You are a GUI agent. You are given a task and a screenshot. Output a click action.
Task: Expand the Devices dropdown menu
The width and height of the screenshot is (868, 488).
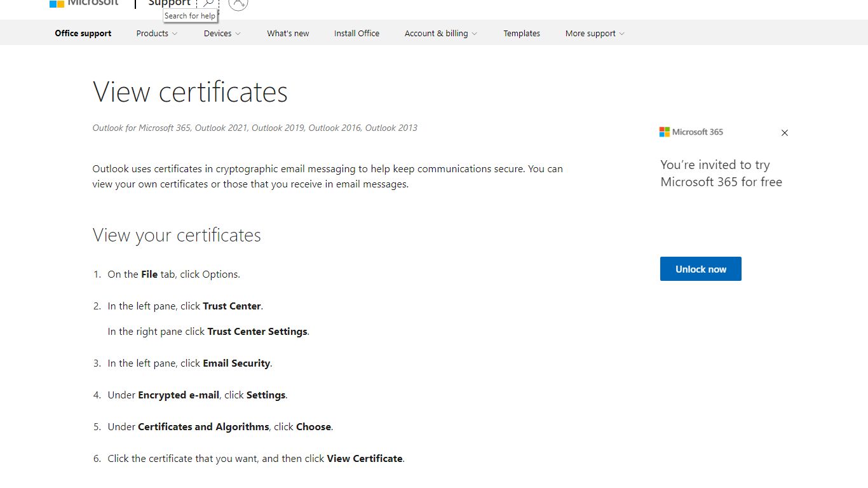(x=222, y=33)
